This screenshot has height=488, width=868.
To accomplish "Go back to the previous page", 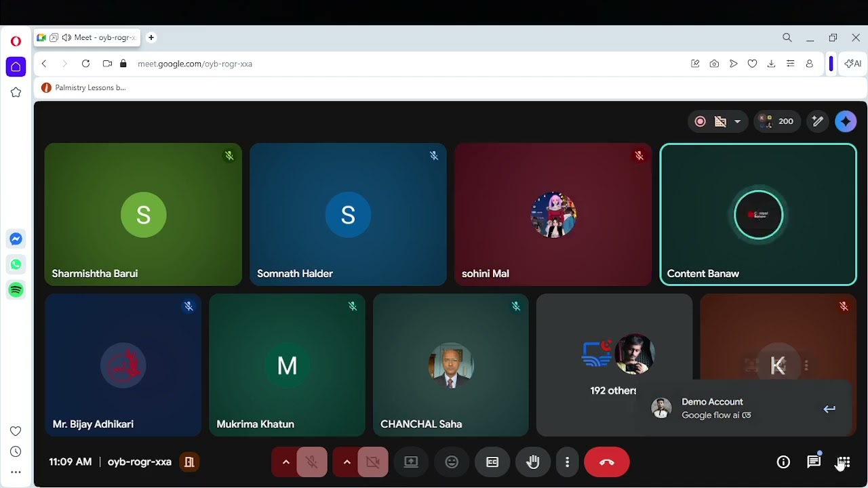I will [x=44, y=64].
